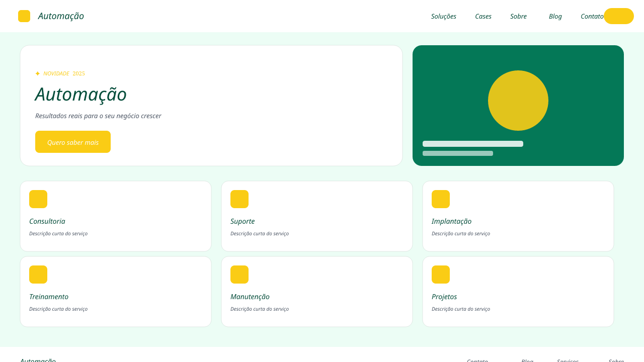Click the description under Manutenção

(x=260, y=309)
